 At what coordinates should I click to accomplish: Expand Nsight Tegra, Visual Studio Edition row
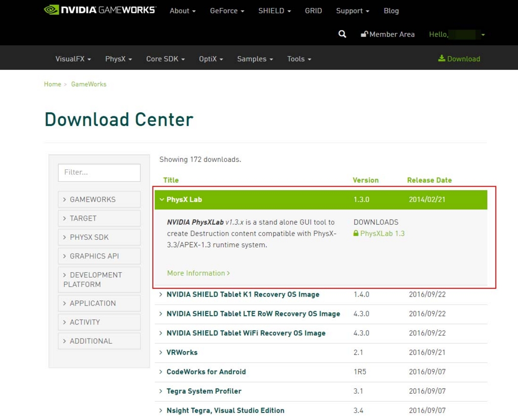tap(321, 410)
